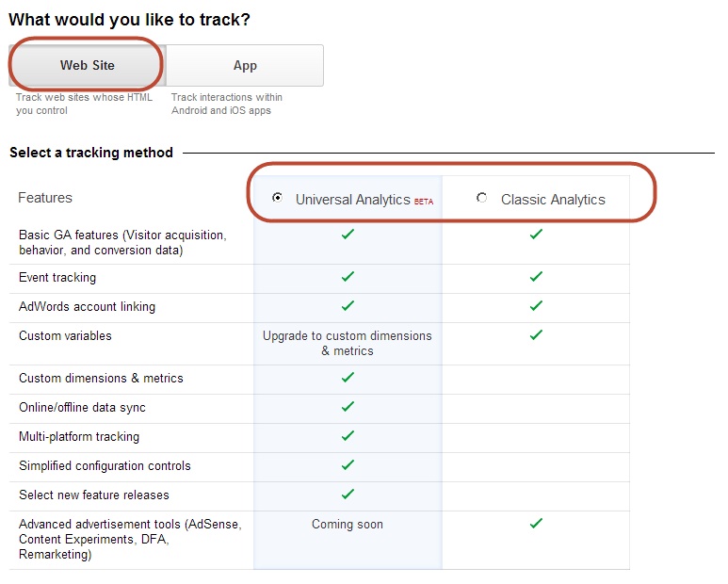Click 'Select a tracking method' heading
Screen dimensions: 728x584
coord(91,153)
